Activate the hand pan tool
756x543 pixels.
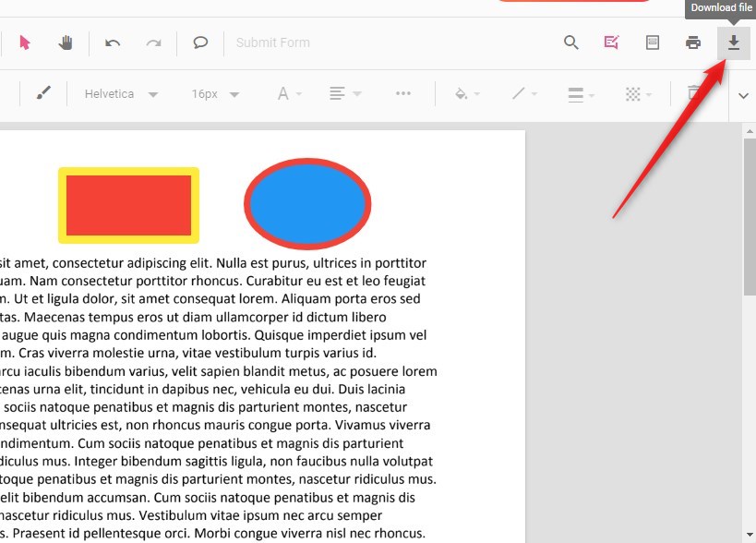[65, 42]
